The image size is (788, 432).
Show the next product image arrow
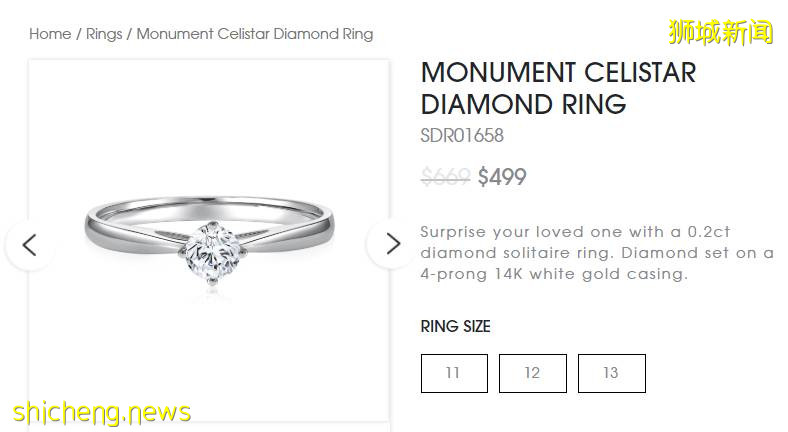tap(392, 244)
